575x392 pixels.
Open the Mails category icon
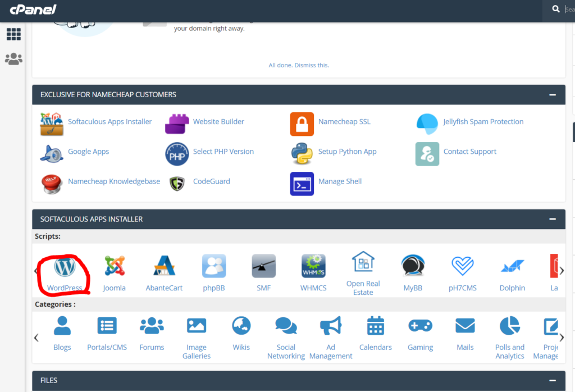point(465,326)
